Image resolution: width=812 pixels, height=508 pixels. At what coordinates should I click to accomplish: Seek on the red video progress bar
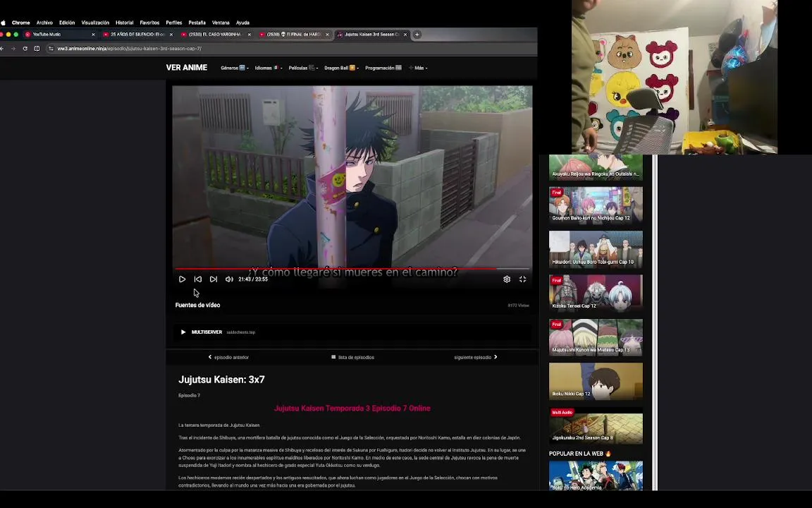352,269
